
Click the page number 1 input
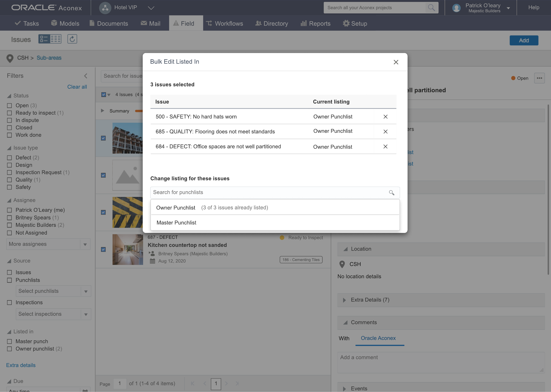coord(120,383)
